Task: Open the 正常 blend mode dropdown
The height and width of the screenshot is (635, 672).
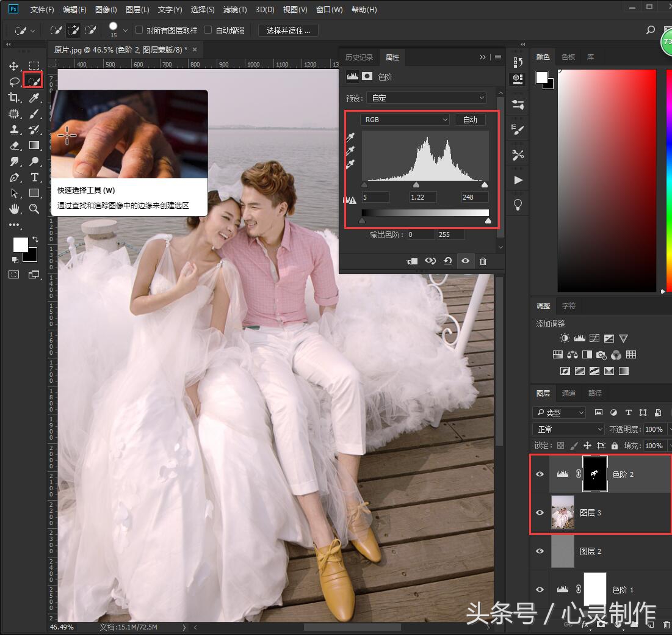Action: coord(568,429)
